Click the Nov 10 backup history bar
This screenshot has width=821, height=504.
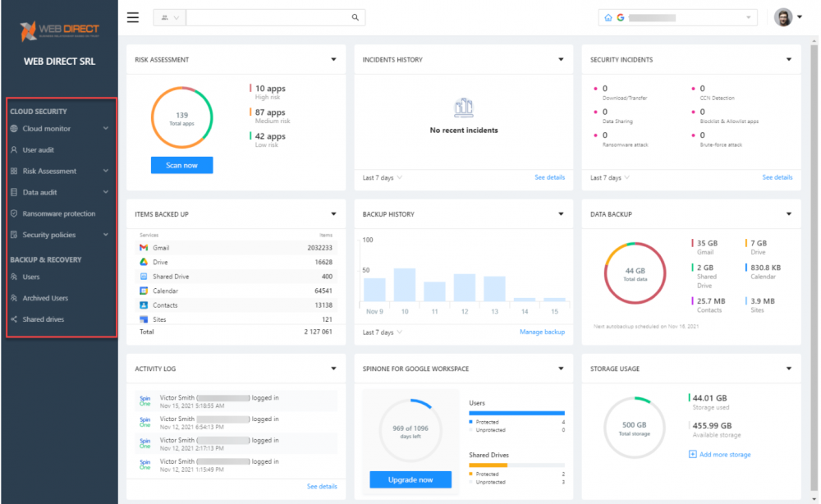(405, 285)
